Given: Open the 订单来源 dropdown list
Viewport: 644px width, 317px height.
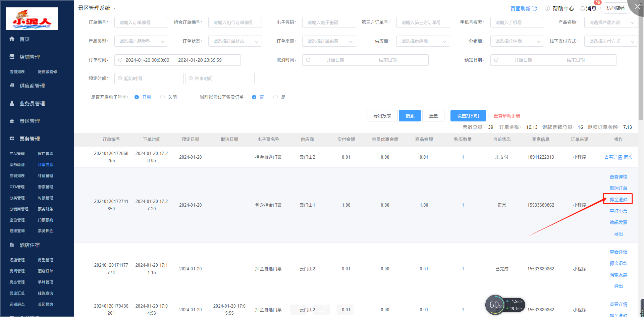Looking at the screenshot, I should click(329, 41).
